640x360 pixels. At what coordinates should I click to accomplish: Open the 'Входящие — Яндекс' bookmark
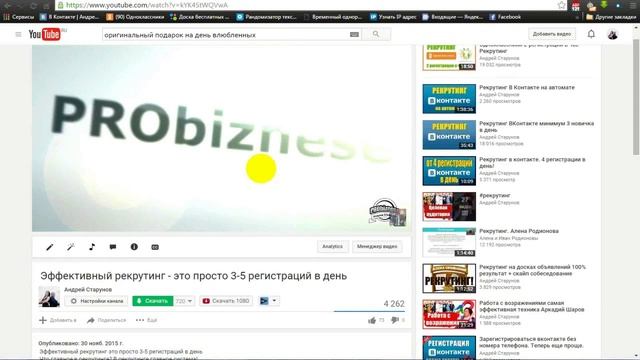point(453,17)
